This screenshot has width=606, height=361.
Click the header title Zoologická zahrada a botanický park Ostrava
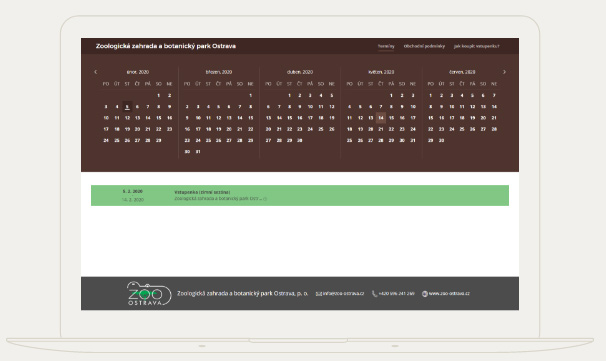point(166,46)
